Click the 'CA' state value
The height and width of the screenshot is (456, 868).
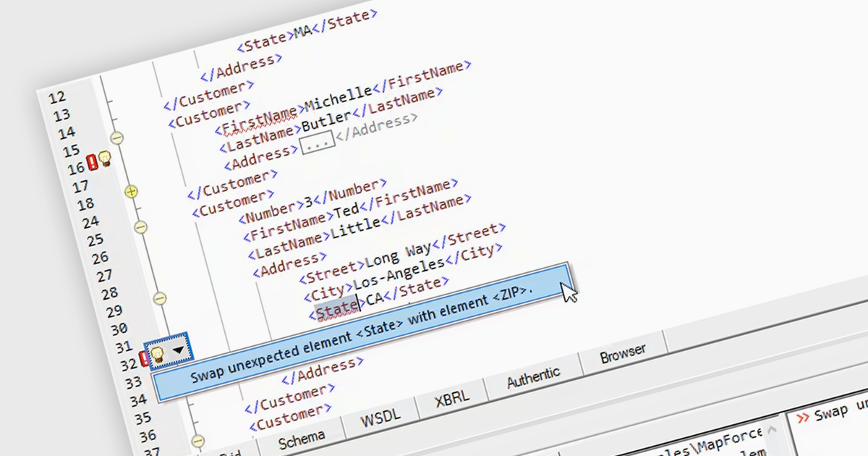click(x=376, y=299)
